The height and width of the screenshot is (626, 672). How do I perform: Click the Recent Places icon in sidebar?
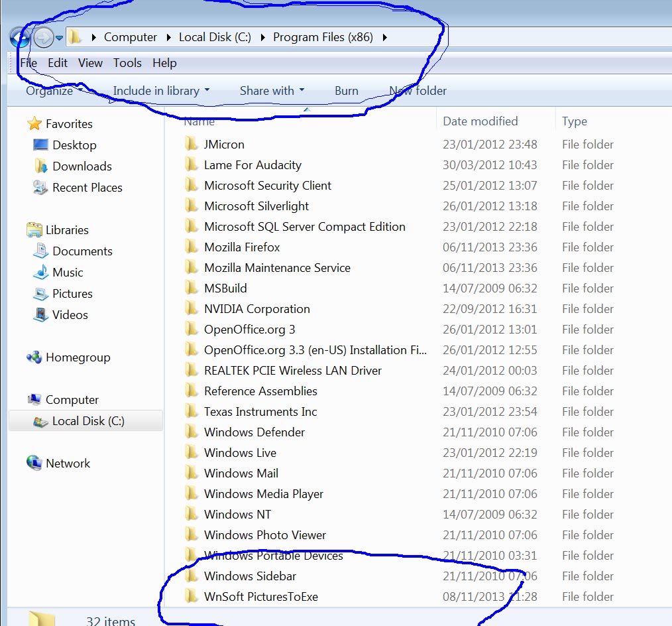click(x=40, y=188)
